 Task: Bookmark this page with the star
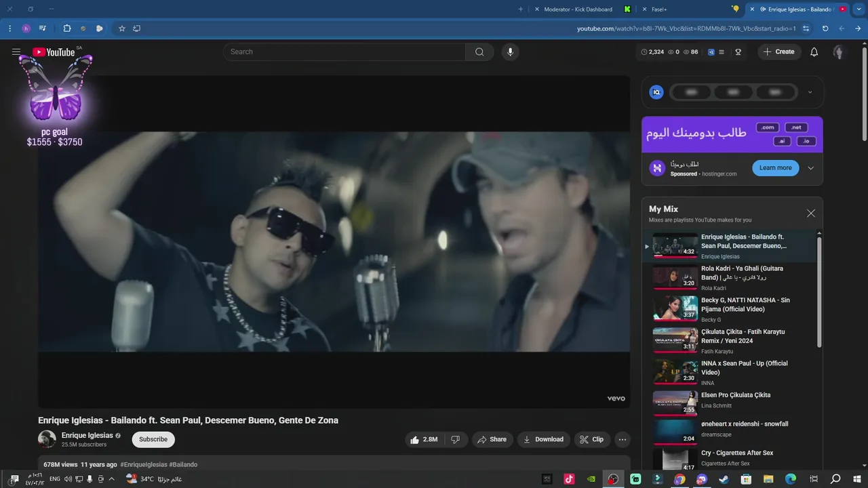122,28
